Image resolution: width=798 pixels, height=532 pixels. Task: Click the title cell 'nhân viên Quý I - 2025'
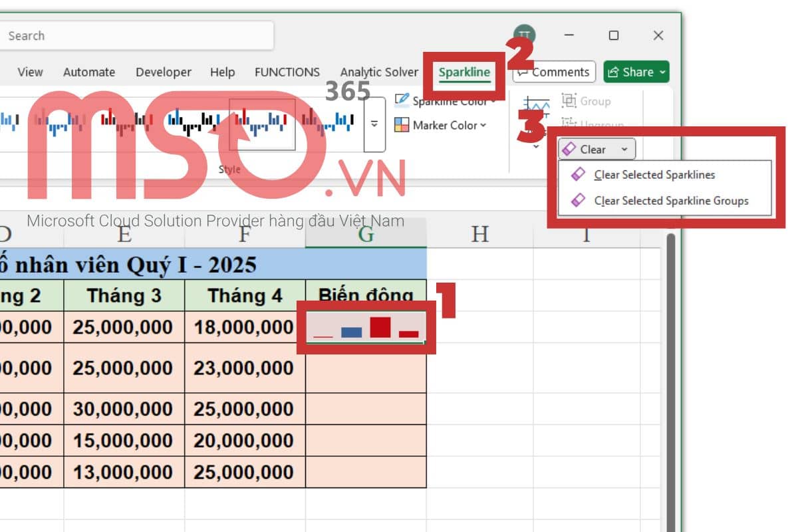pyautogui.click(x=213, y=264)
